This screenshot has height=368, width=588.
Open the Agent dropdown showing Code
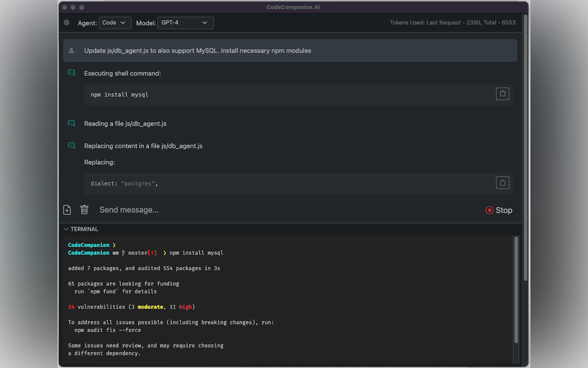(x=115, y=23)
